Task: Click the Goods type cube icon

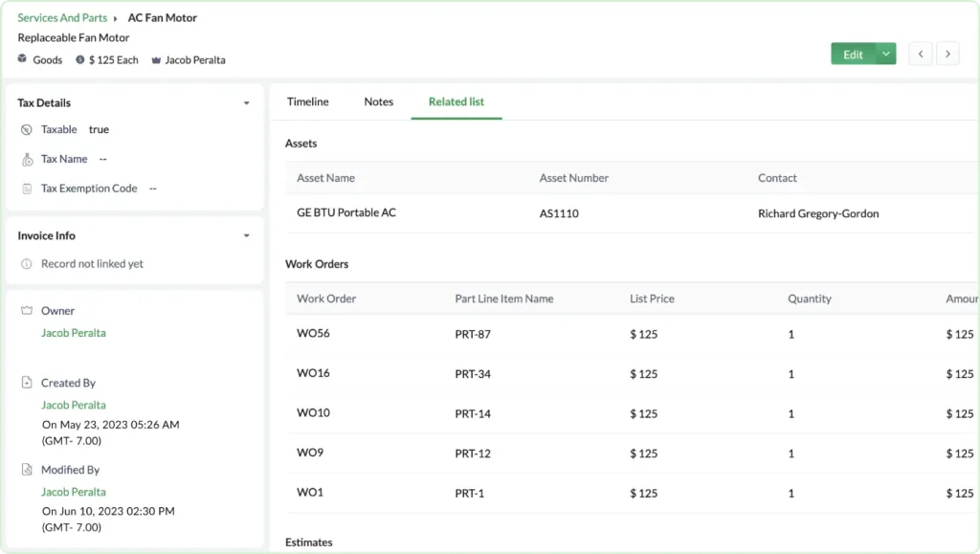Action: (23, 59)
